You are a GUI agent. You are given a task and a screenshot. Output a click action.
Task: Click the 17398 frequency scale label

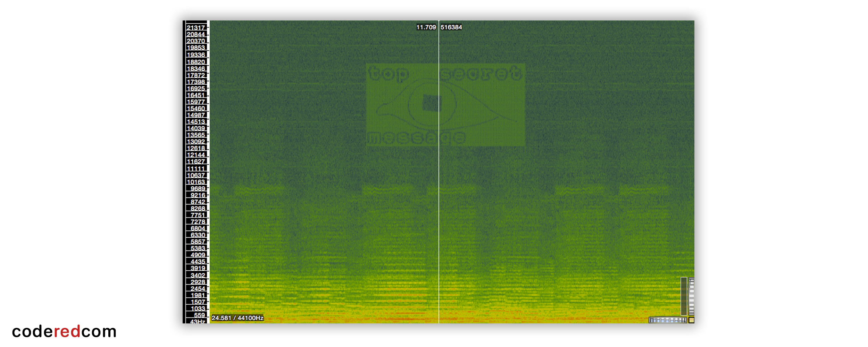(196, 82)
